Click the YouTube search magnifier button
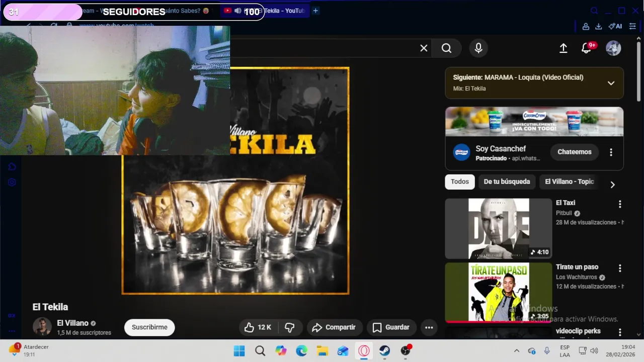 (x=446, y=48)
